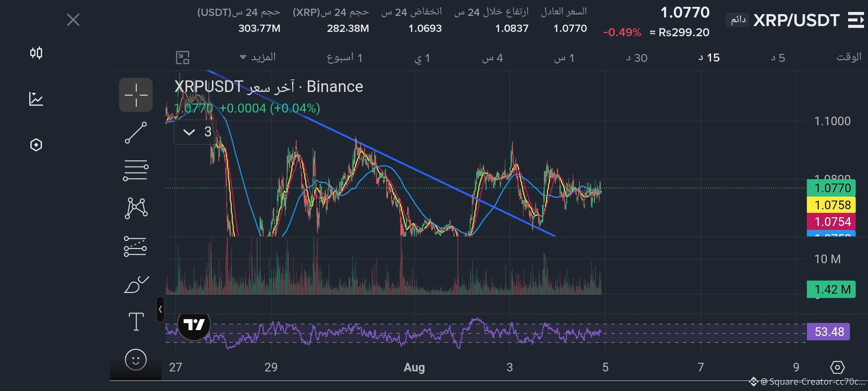
Task: Switch to the 4 س timeframe
Action: tap(492, 58)
